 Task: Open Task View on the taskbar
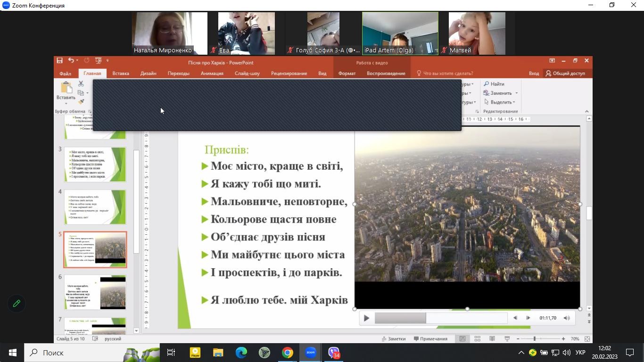[x=171, y=353]
